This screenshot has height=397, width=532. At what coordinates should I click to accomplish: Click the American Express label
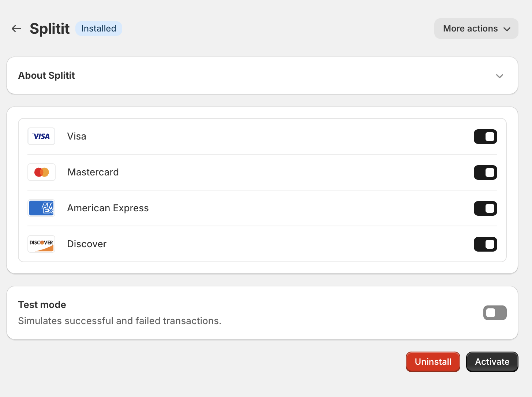pos(108,208)
